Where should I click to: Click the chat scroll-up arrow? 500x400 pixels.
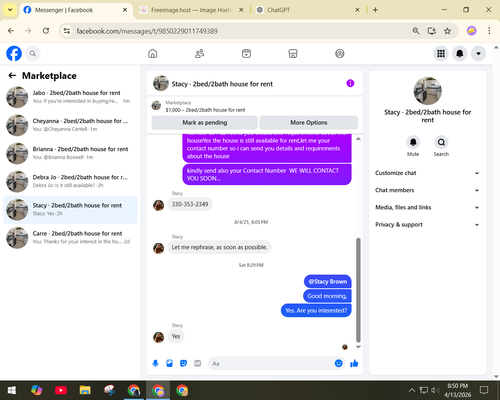(x=358, y=139)
